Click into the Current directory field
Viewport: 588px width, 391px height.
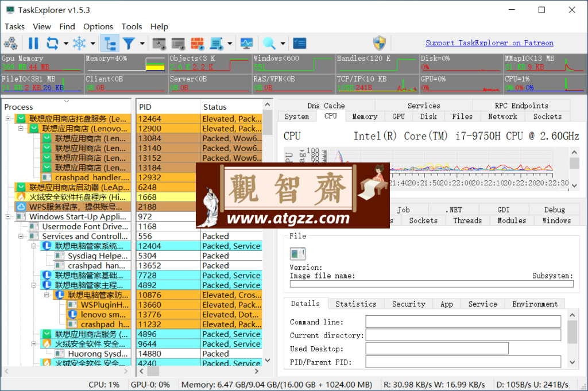pos(463,335)
